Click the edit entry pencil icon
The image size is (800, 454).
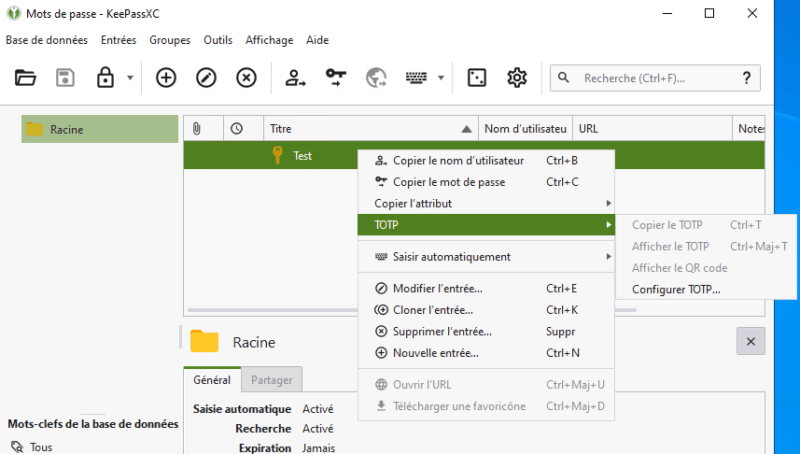(206, 78)
